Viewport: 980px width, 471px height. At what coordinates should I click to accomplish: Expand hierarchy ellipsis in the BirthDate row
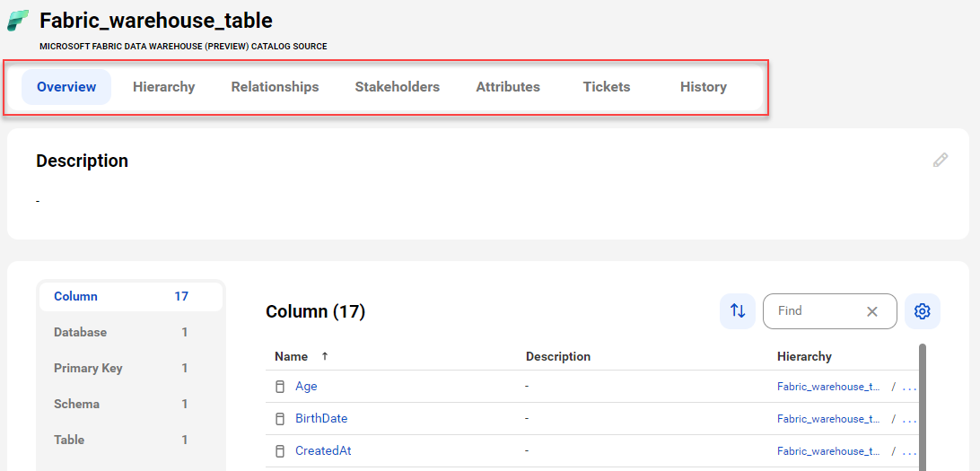909,419
